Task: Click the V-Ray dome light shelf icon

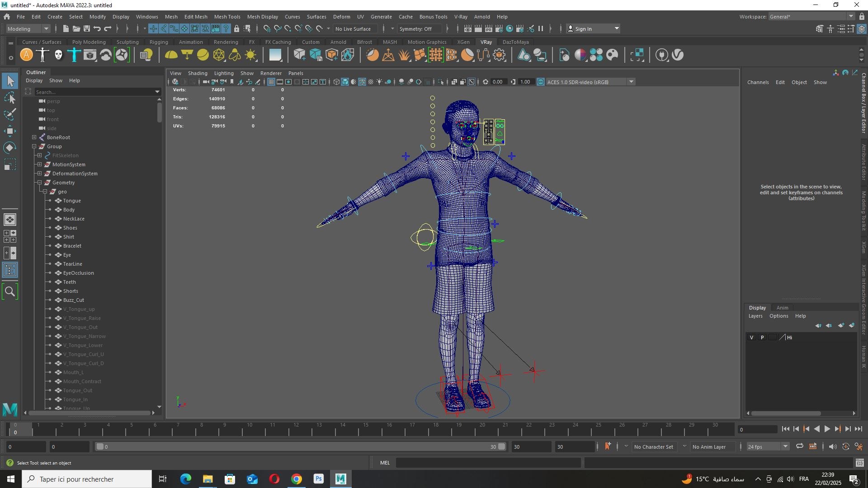Action: click(171, 55)
